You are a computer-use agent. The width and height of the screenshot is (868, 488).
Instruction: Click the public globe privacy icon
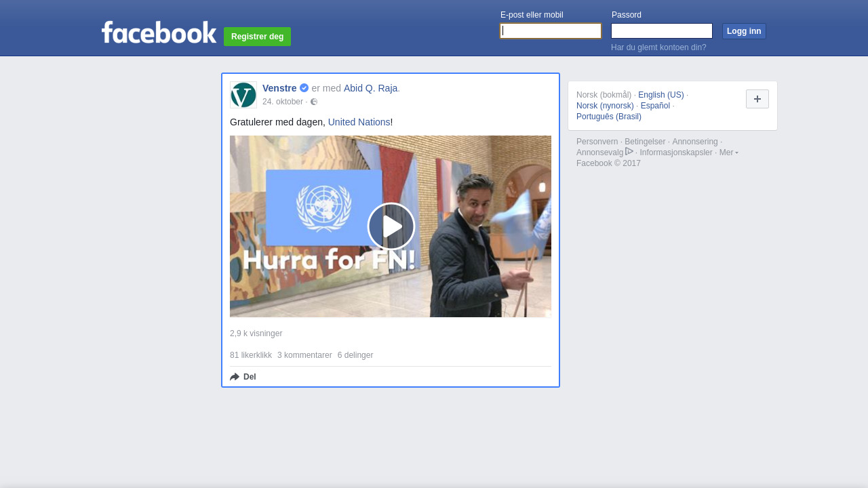click(314, 102)
